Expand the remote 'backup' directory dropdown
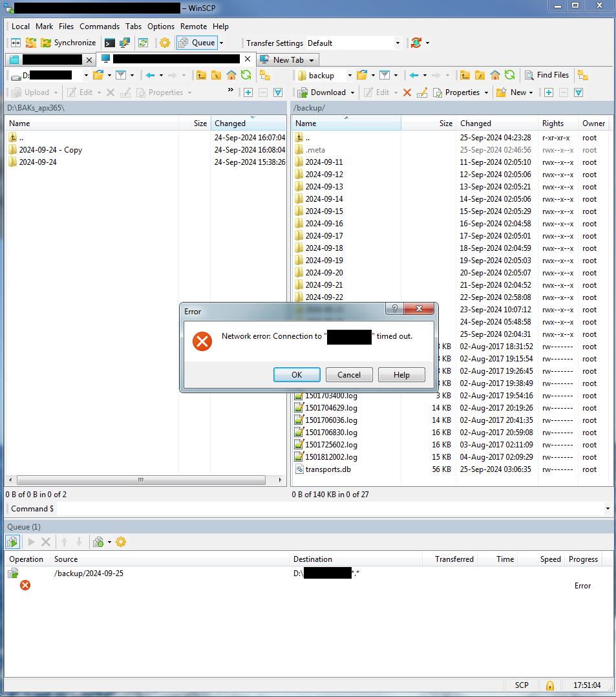Viewport: 616px width, 697px height. click(349, 76)
